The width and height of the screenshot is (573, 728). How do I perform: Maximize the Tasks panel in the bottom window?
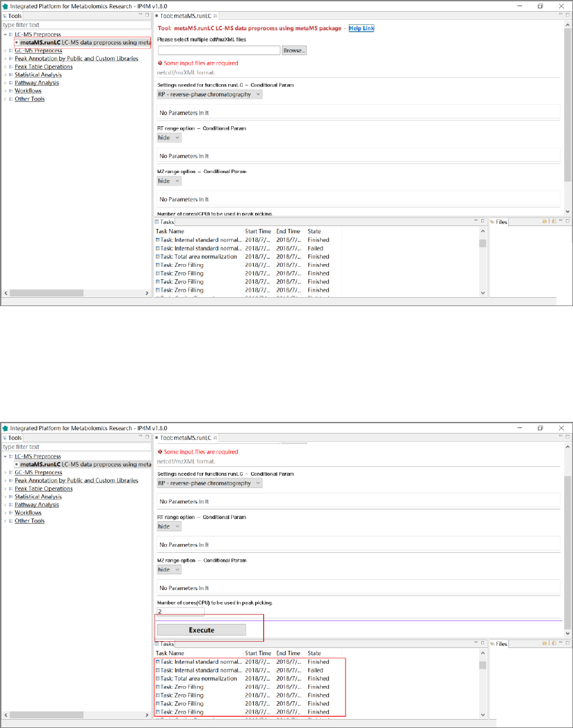click(x=483, y=643)
